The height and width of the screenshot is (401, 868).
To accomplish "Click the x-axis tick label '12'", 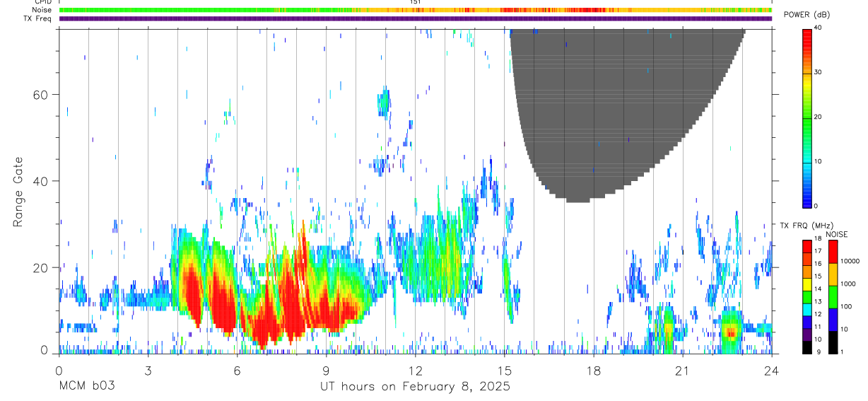I will (x=416, y=371).
